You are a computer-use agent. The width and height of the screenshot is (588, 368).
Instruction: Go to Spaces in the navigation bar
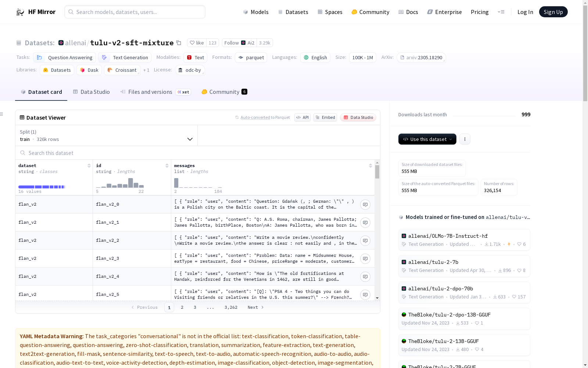(330, 12)
